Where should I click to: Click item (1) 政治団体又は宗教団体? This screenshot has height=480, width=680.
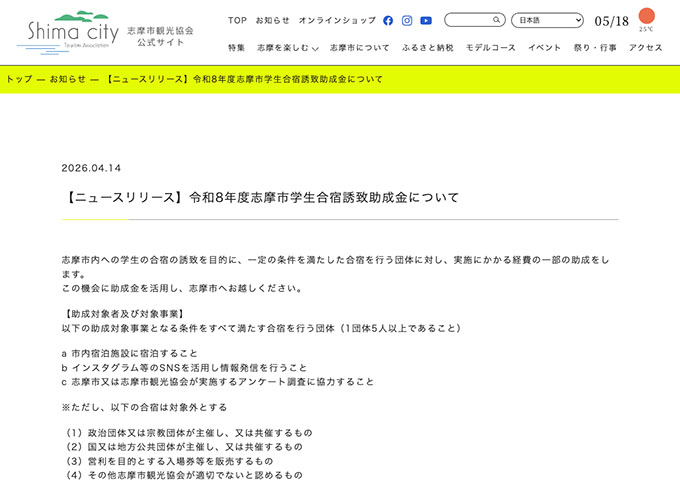coord(188,433)
